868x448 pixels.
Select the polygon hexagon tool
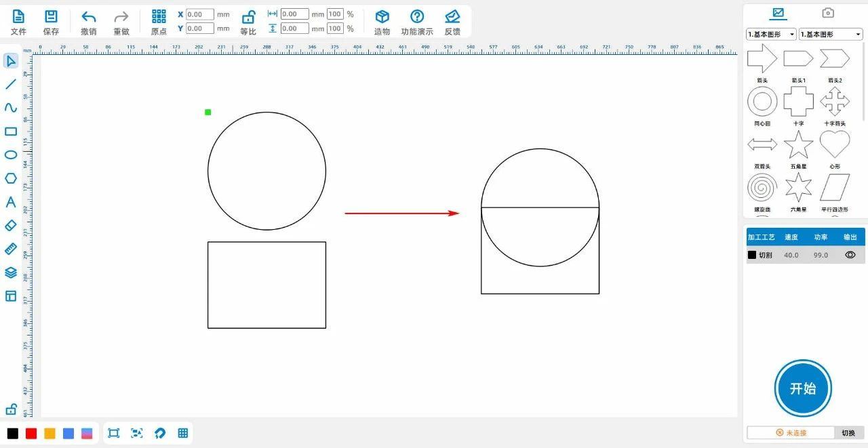(x=11, y=178)
